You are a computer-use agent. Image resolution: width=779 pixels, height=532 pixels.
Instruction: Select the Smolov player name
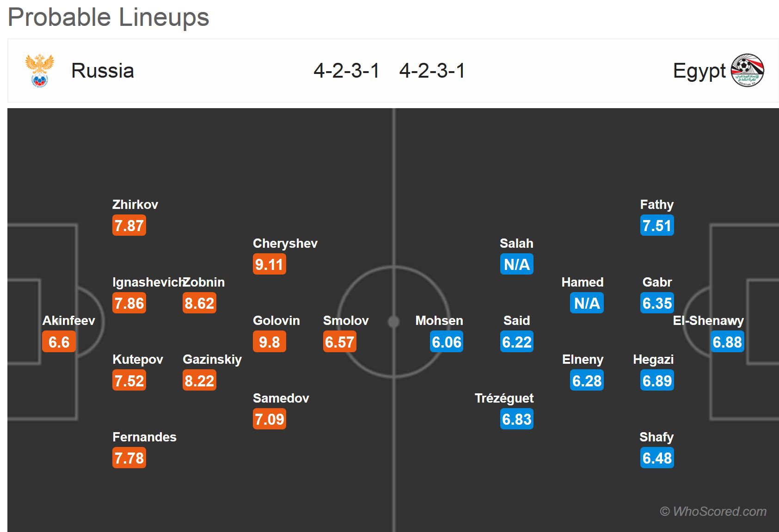pyautogui.click(x=346, y=320)
